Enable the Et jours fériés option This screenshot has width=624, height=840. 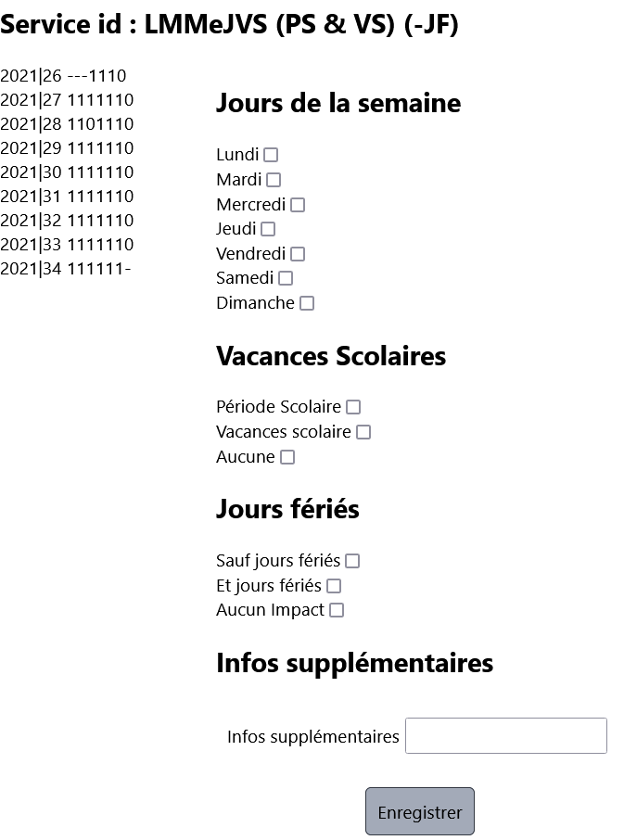coord(334,586)
